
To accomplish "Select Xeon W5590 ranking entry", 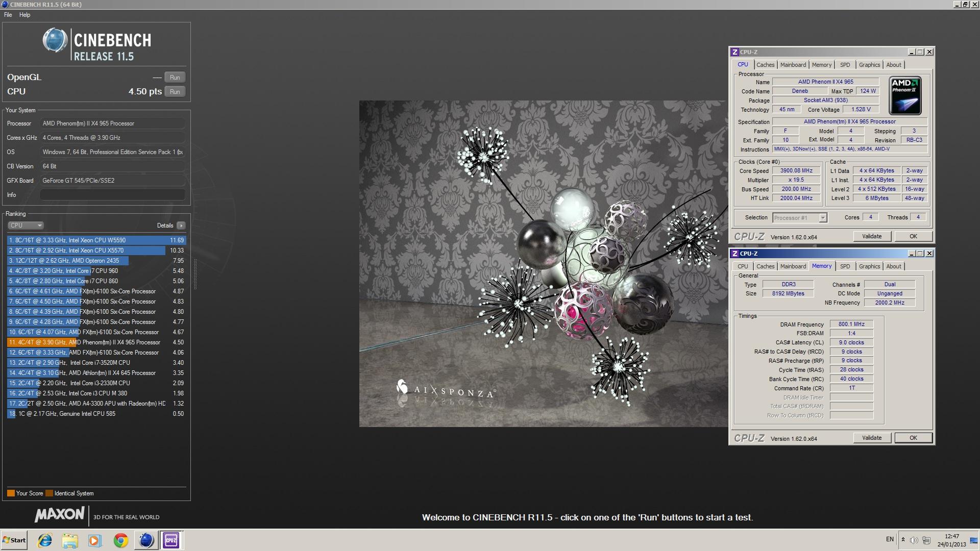I will (x=96, y=240).
